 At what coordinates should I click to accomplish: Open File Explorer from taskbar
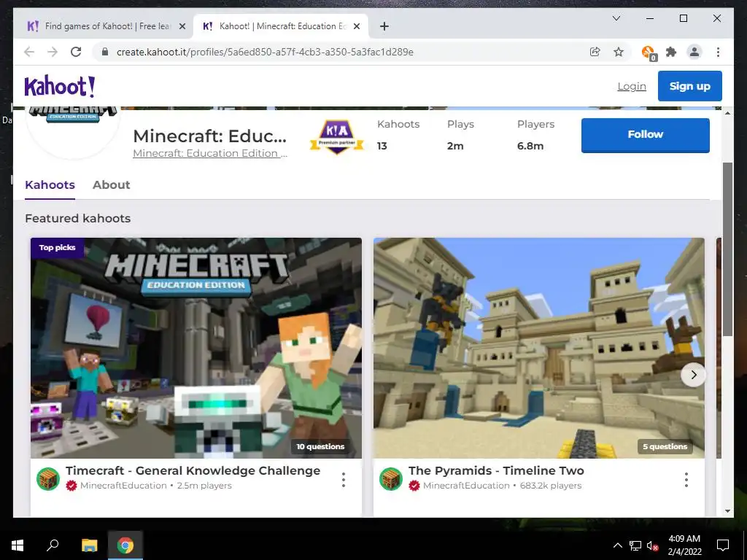[89, 545]
